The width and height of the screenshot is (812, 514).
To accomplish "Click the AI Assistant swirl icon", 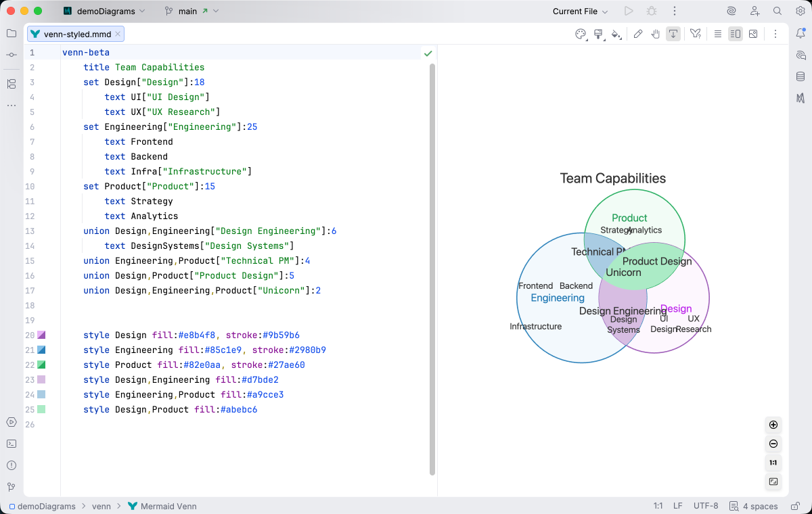I will coord(731,11).
